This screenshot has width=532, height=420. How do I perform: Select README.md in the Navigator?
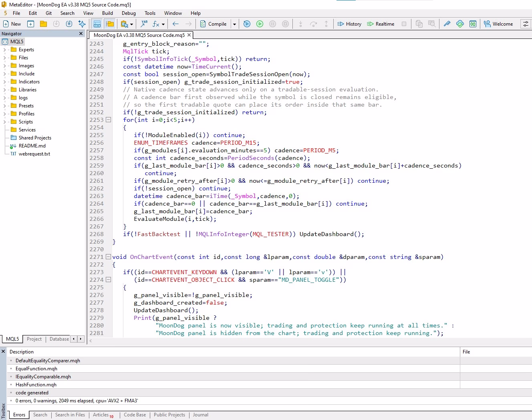[32, 146]
